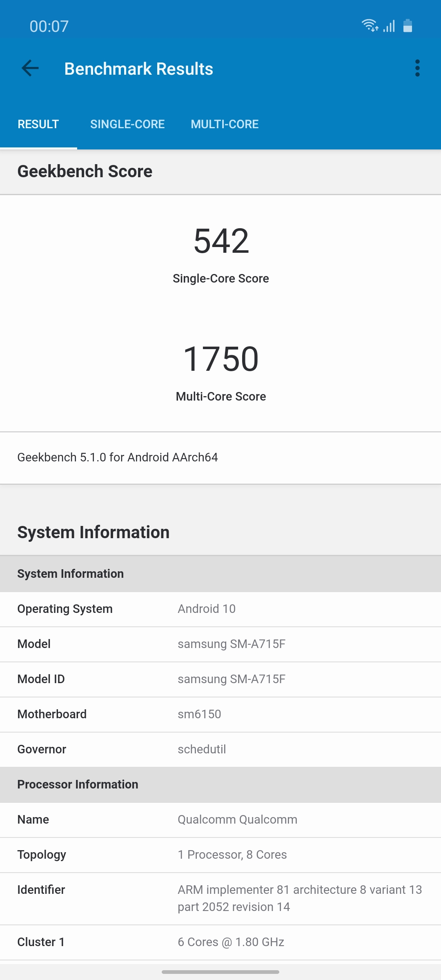
Task: Tap the Model ID row
Action: pyautogui.click(x=220, y=679)
